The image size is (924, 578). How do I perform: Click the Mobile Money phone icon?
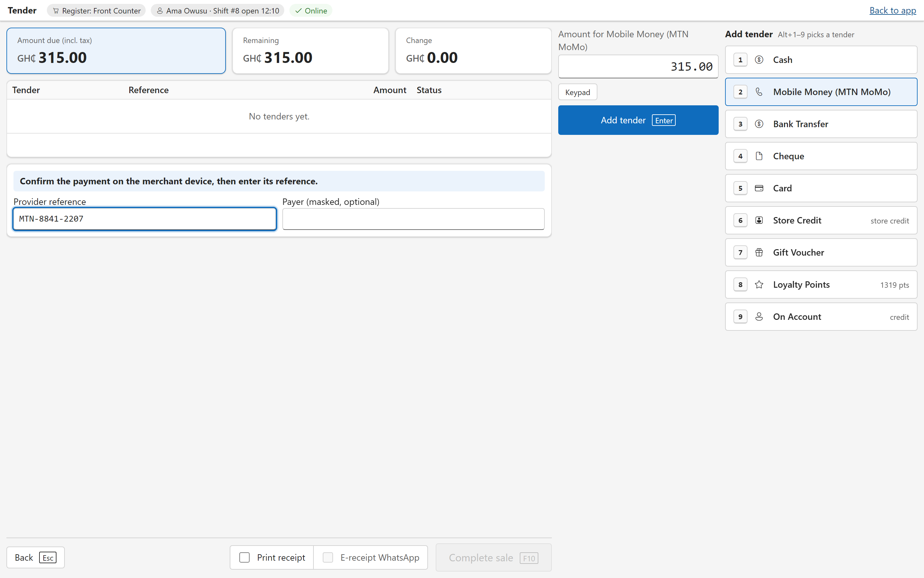pyautogui.click(x=759, y=92)
